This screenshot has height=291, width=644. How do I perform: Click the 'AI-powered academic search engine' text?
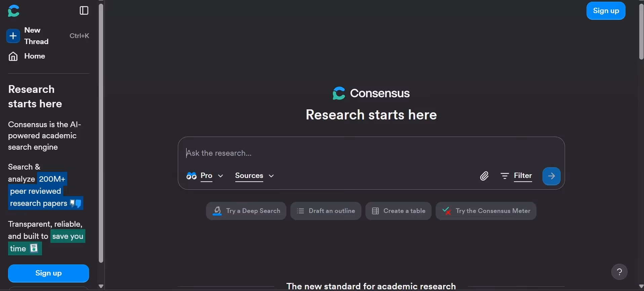[44, 136]
